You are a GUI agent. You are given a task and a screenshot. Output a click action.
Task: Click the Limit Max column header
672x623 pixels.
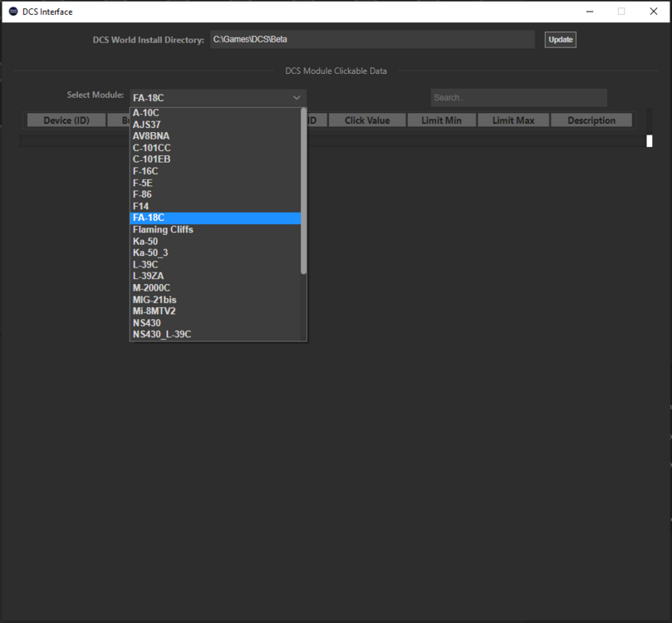513,120
